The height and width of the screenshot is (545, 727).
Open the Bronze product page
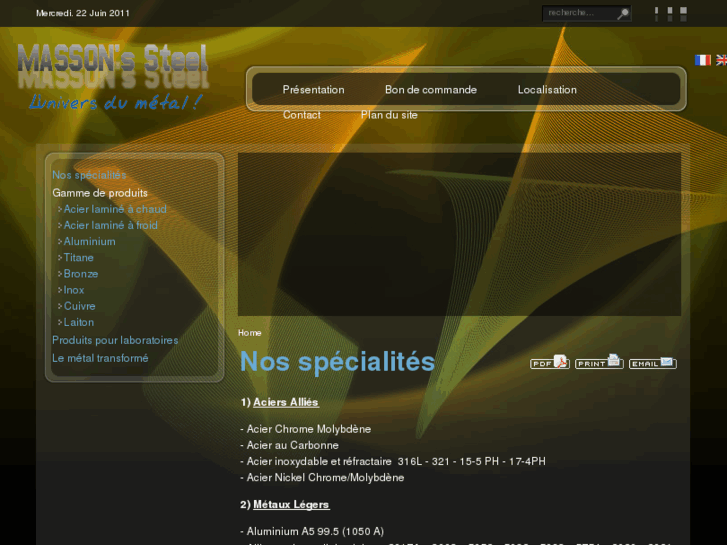click(x=81, y=274)
